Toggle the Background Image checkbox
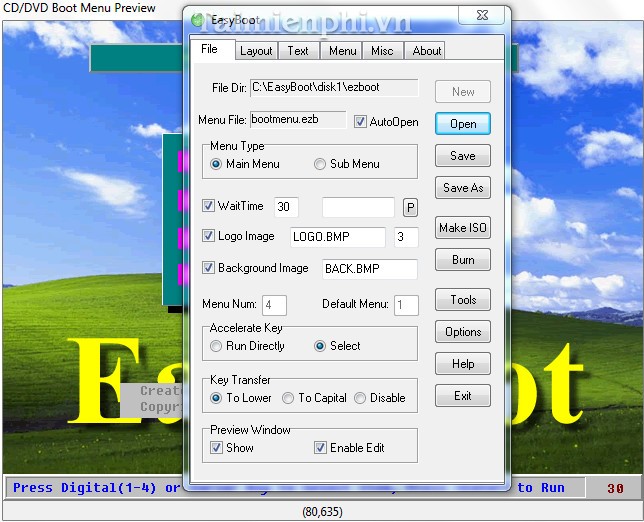Image resolution: width=644 pixels, height=522 pixels. click(x=208, y=268)
